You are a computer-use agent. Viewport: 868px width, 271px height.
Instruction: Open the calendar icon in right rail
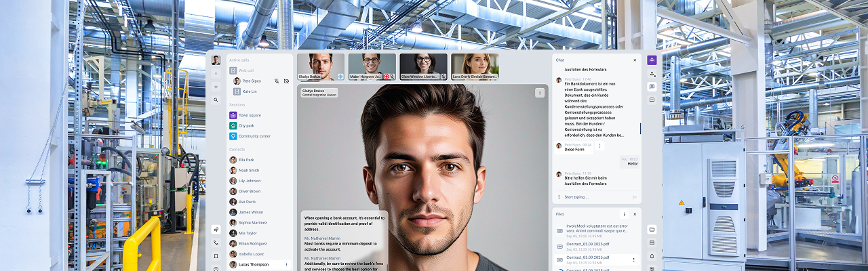pos(652,243)
